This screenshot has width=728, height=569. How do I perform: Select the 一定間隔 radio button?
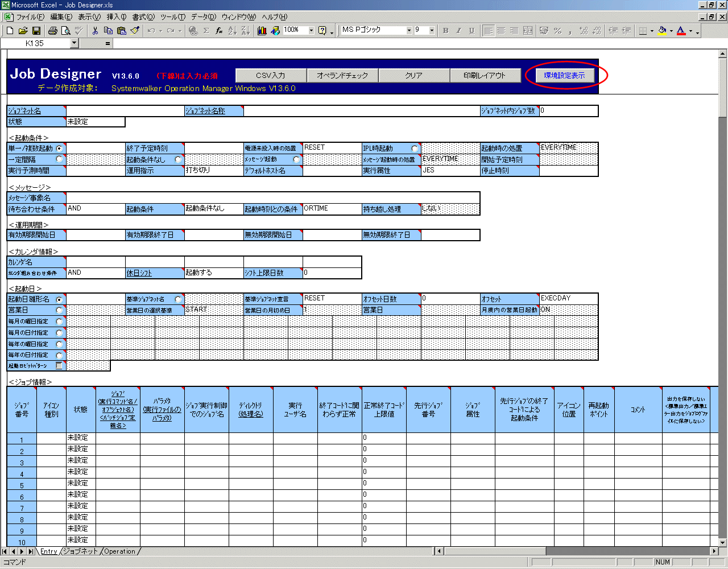[59, 159]
